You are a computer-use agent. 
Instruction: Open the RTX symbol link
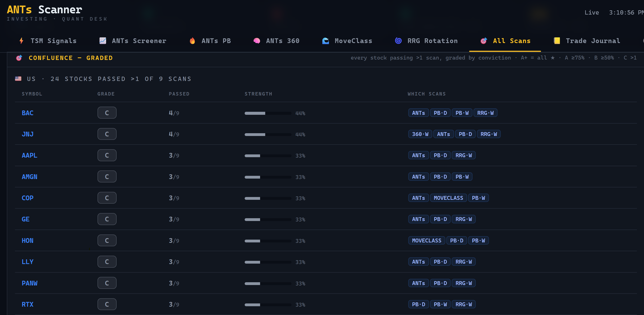[28, 305]
